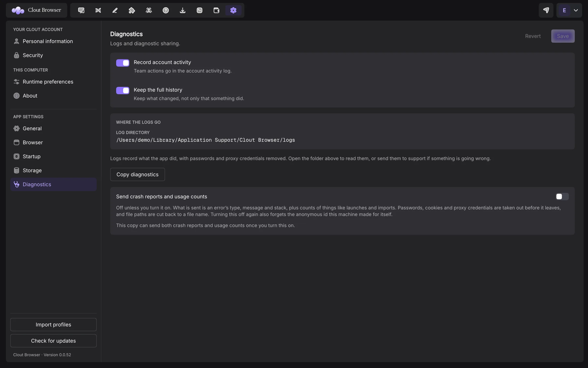Enable Send crash reports and usage counts

click(x=562, y=197)
